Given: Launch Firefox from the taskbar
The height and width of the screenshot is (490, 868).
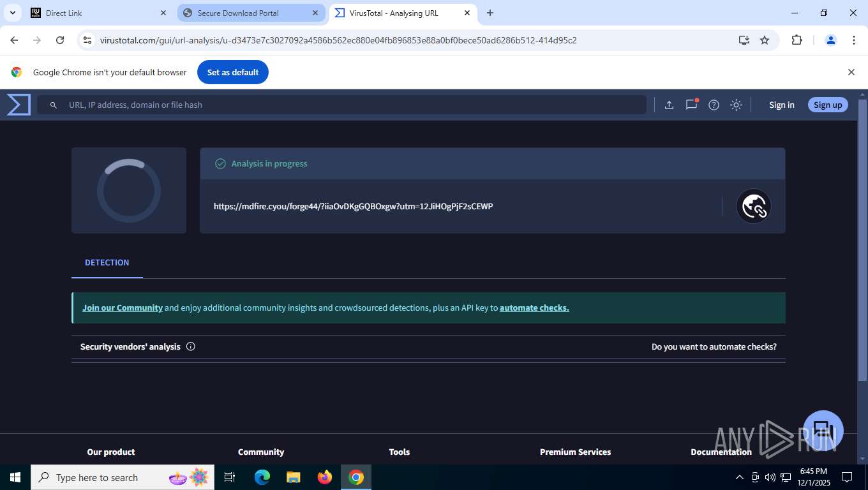Looking at the screenshot, I should point(325,477).
